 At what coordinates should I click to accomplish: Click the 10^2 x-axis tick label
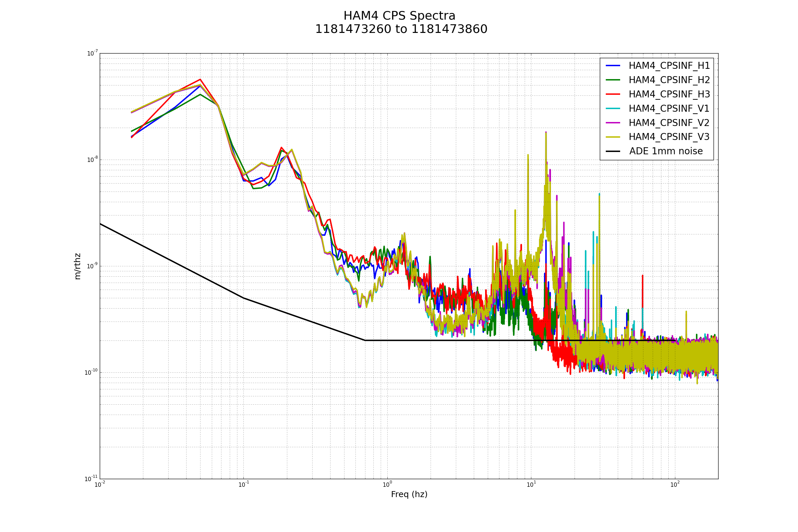coord(675,484)
